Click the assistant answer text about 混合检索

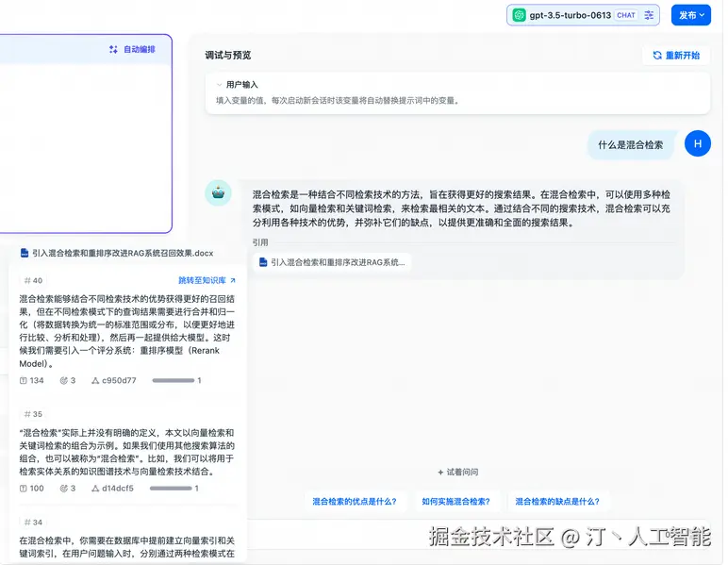click(x=461, y=208)
